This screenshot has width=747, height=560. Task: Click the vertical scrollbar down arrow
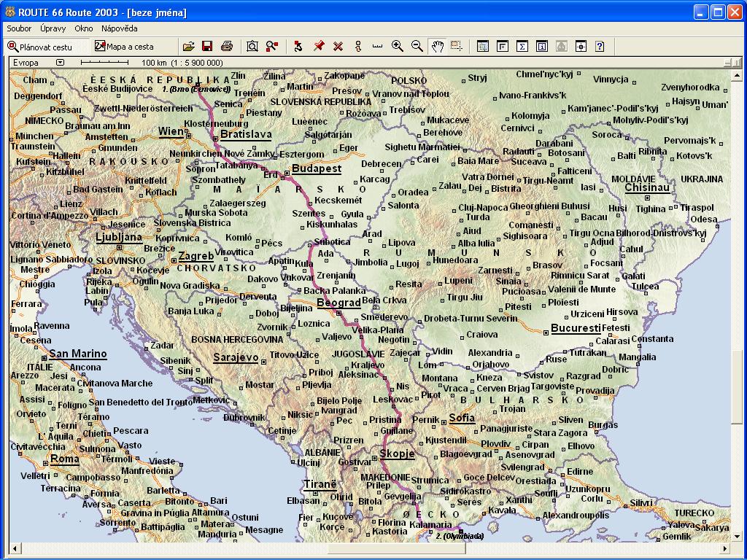point(737,537)
